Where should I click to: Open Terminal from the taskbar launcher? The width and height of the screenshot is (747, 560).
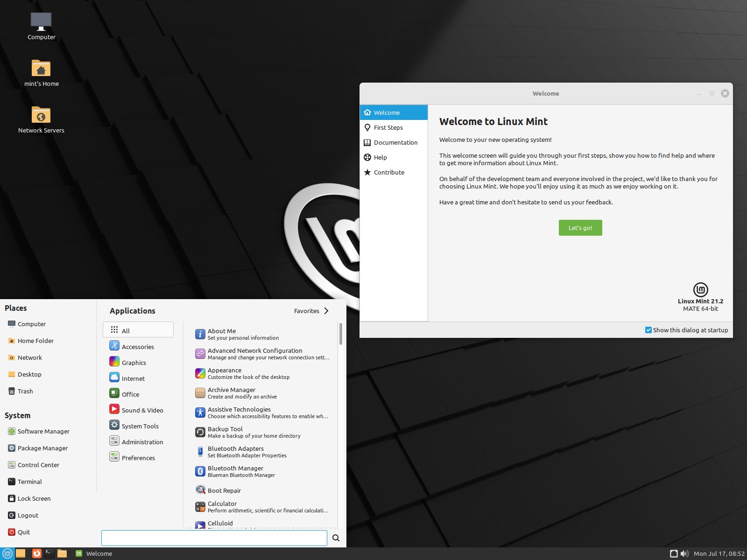point(49,553)
